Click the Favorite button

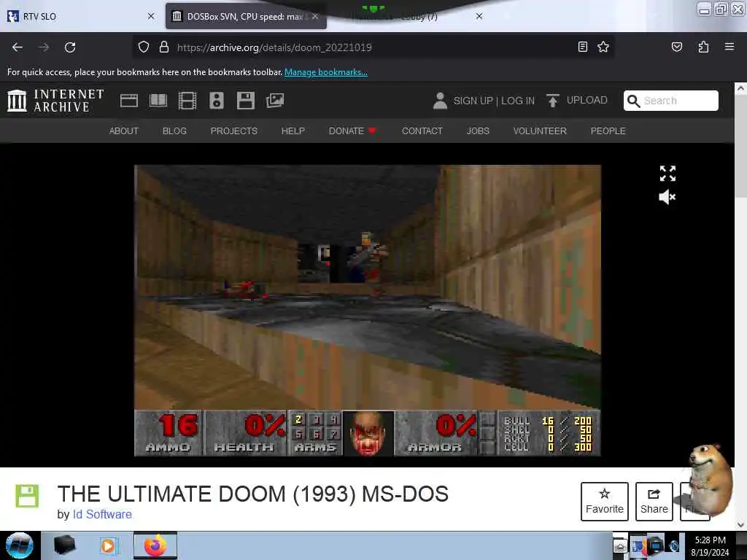pos(605,502)
